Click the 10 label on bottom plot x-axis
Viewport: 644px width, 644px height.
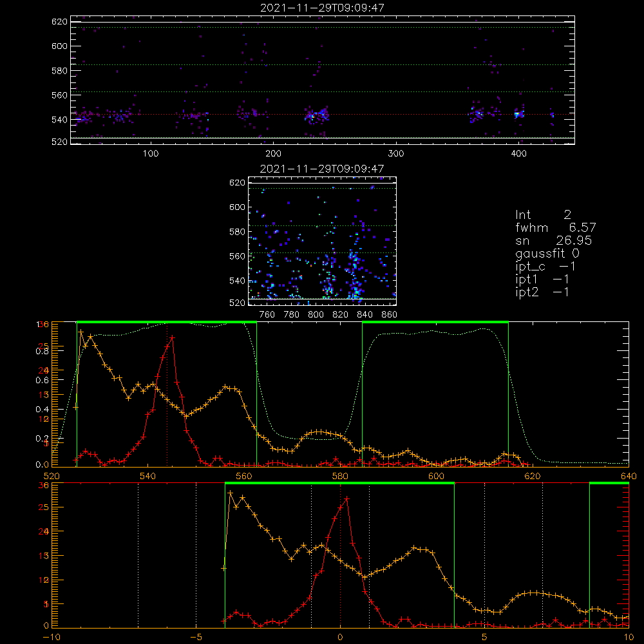[629, 637]
